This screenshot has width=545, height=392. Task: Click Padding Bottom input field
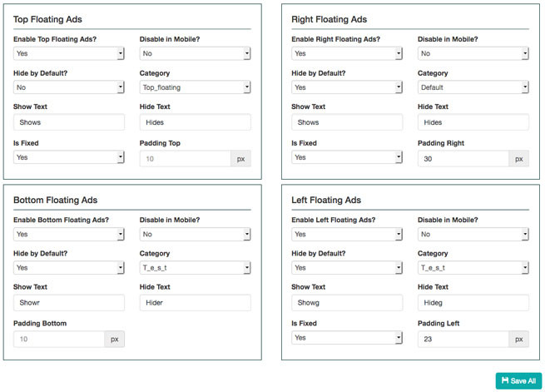[59, 340]
